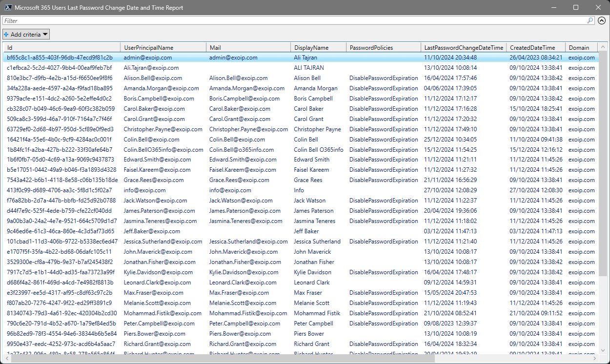Viewport: 610px width, 364px height.
Task: Sort by the PasswordPolicies column header
Action: [371, 48]
